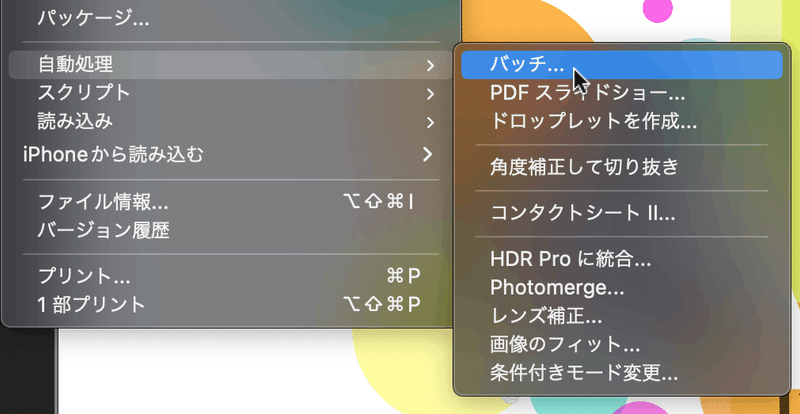
Task: Open Photomerge... option
Action: (x=621, y=288)
